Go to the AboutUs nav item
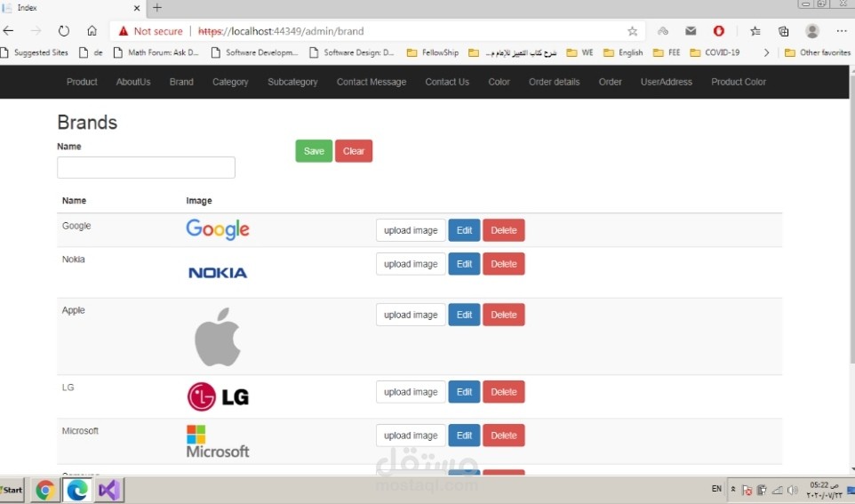Viewport: 855px width, 504px height. point(133,82)
